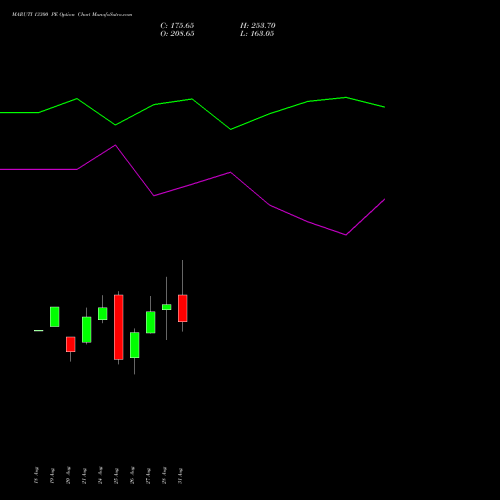Click the 26 Aug date label
The image size is (500, 500).
tap(132, 475)
